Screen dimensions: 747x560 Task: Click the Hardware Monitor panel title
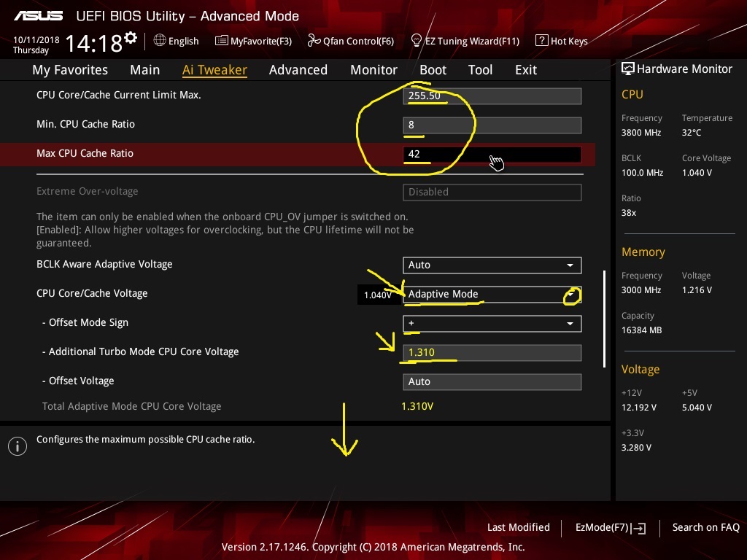point(684,69)
